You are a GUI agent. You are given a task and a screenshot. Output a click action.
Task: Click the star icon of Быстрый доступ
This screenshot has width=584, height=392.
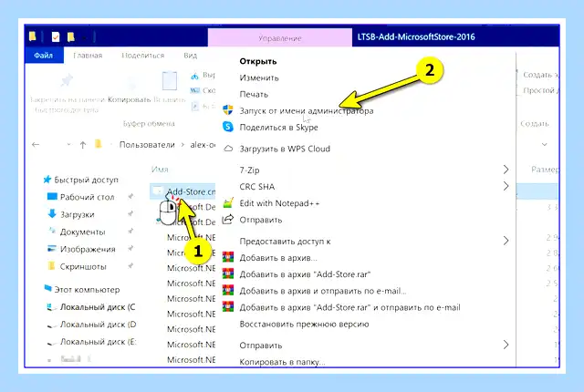[x=47, y=180]
